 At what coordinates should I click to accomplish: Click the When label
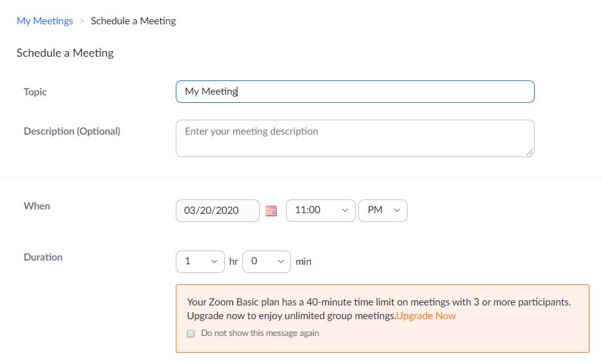click(x=37, y=206)
